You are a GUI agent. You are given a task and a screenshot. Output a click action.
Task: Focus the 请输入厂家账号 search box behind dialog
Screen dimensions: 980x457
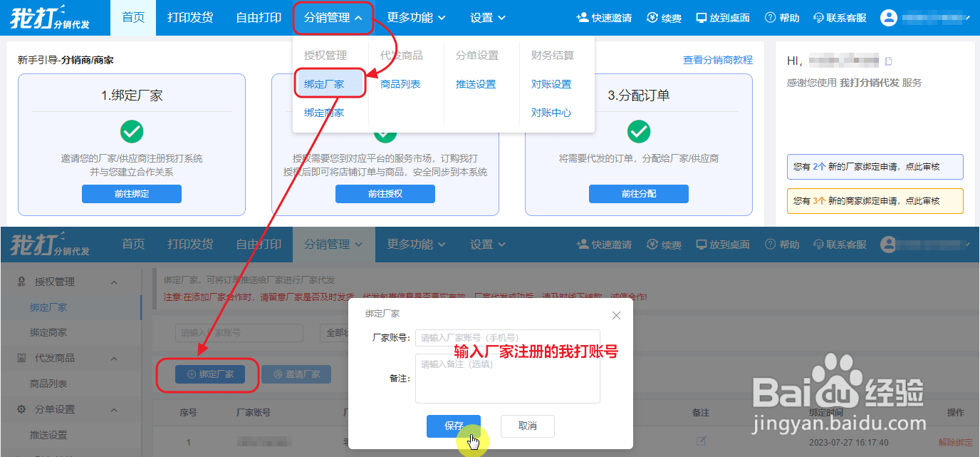tap(239, 333)
